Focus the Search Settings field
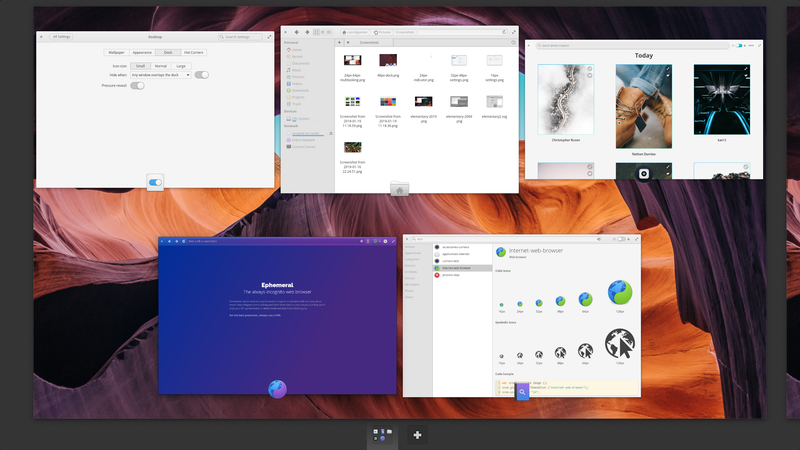Image resolution: width=800 pixels, height=450 pixels. (x=240, y=37)
